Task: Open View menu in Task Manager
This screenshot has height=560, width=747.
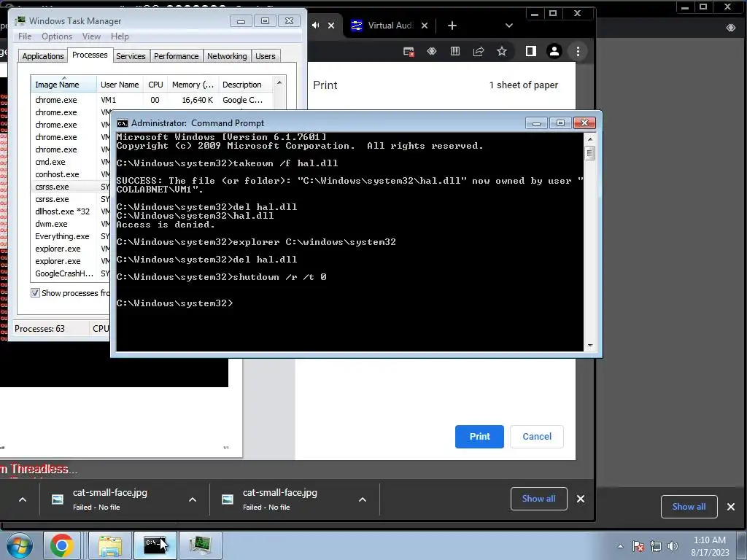Action: pyautogui.click(x=91, y=36)
